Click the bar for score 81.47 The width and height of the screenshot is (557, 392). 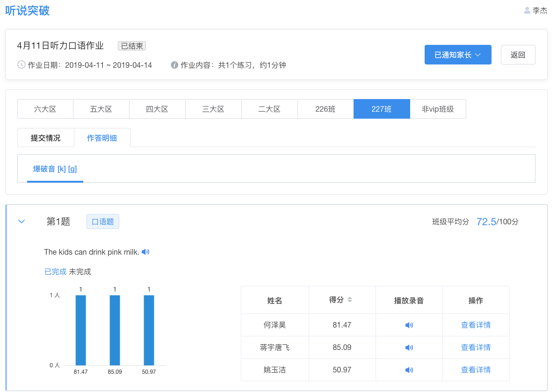point(80,330)
